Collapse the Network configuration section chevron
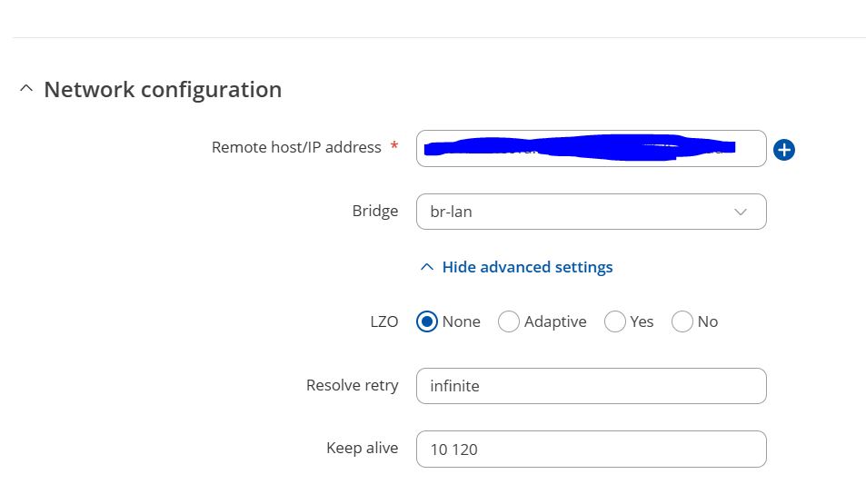The image size is (866, 504). click(x=26, y=89)
